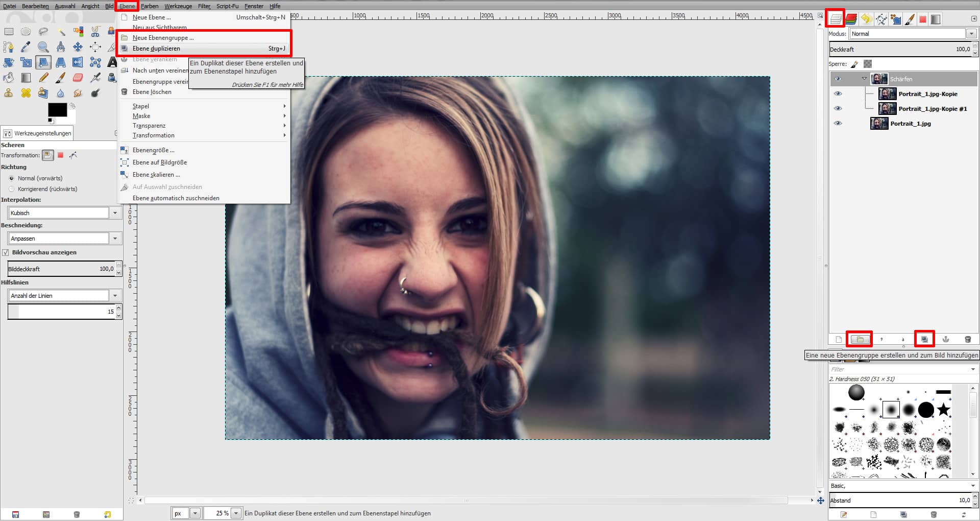This screenshot has height=521, width=980.
Task: Select the Eraser tool
Action: tap(78, 78)
